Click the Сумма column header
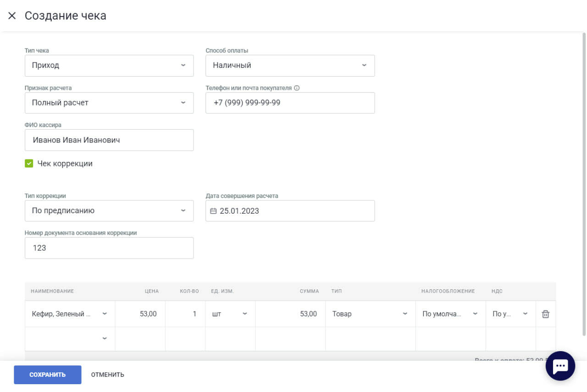Screen dimensions: 587x392 click(310, 291)
